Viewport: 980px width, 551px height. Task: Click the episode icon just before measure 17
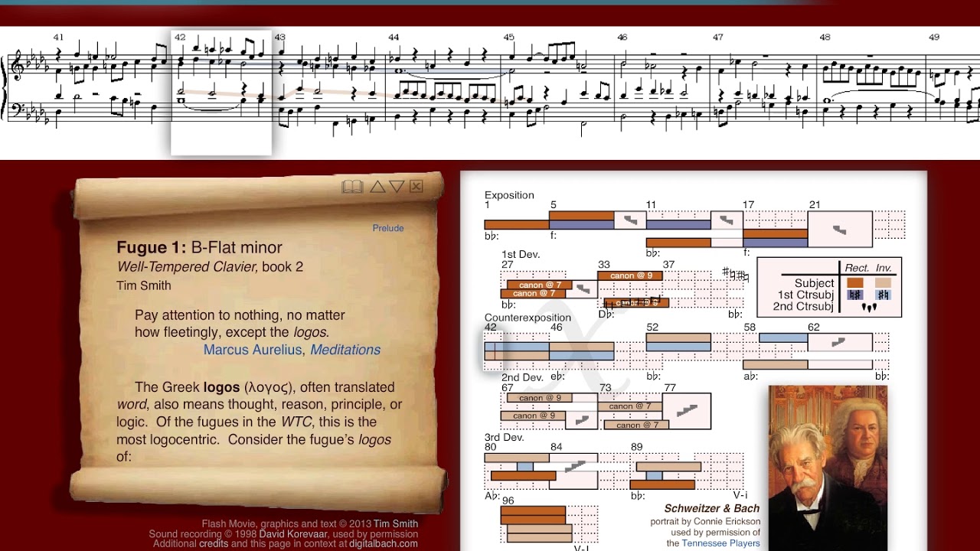[x=727, y=220]
